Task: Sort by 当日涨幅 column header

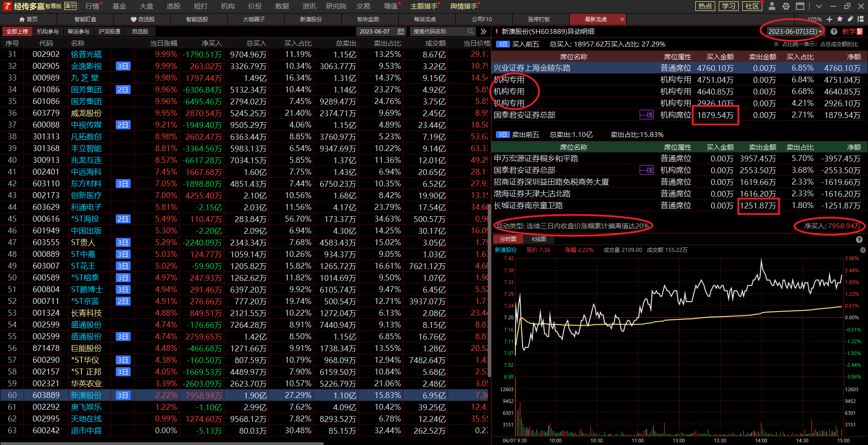Action: pyautogui.click(x=164, y=43)
